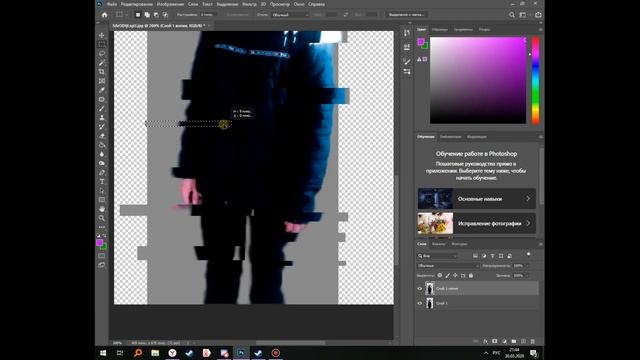Image resolution: width=640 pixels, height=360 pixels.
Task: Go to Home screen icon
Action: (104, 15)
